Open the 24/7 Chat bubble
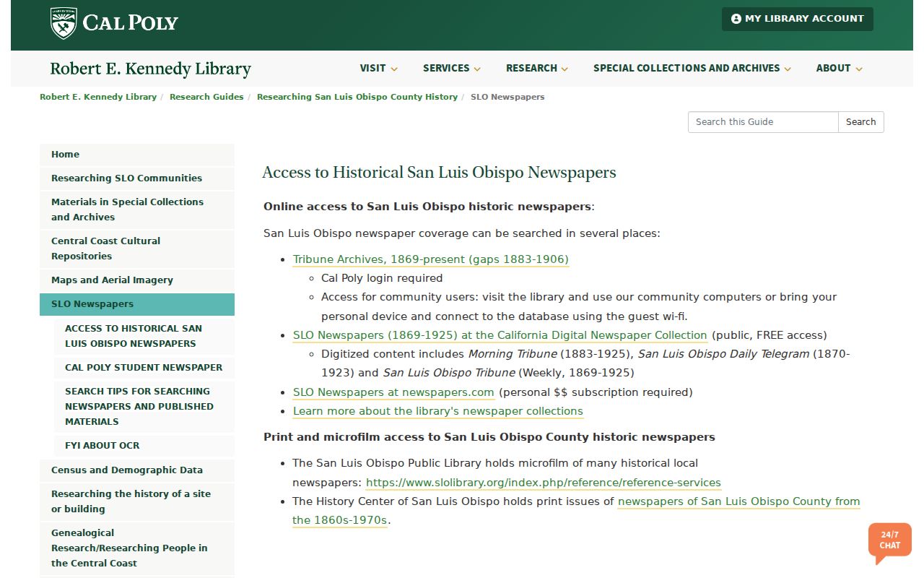Image resolution: width=924 pixels, height=578 pixels. pyautogui.click(x=890, y=542)
